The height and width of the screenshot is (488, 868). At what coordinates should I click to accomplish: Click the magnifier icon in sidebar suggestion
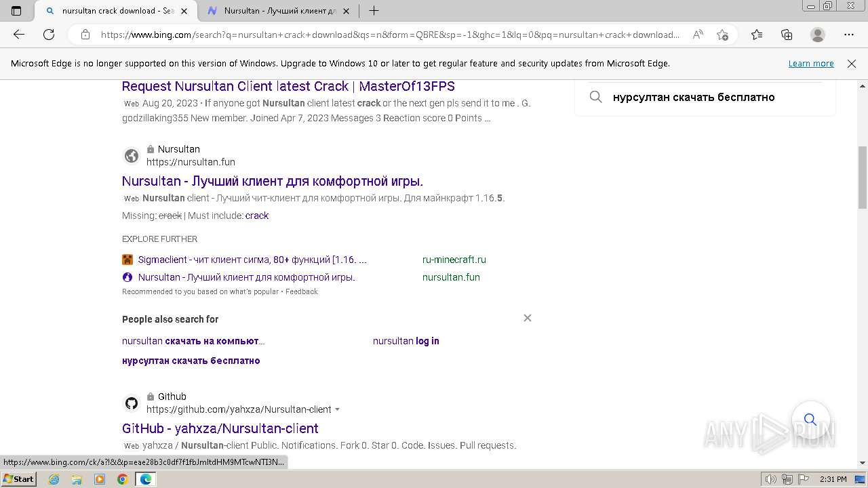coord(595,97)
